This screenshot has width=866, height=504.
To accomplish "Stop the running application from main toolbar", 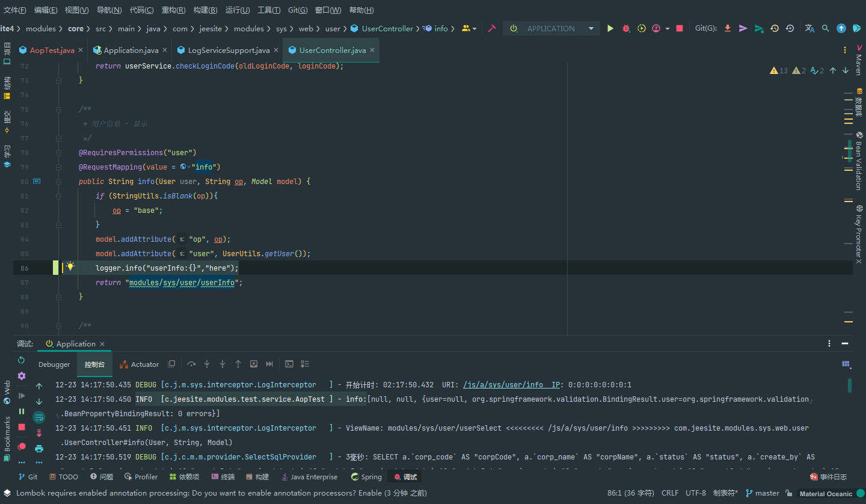I will (x=680, y=28).
